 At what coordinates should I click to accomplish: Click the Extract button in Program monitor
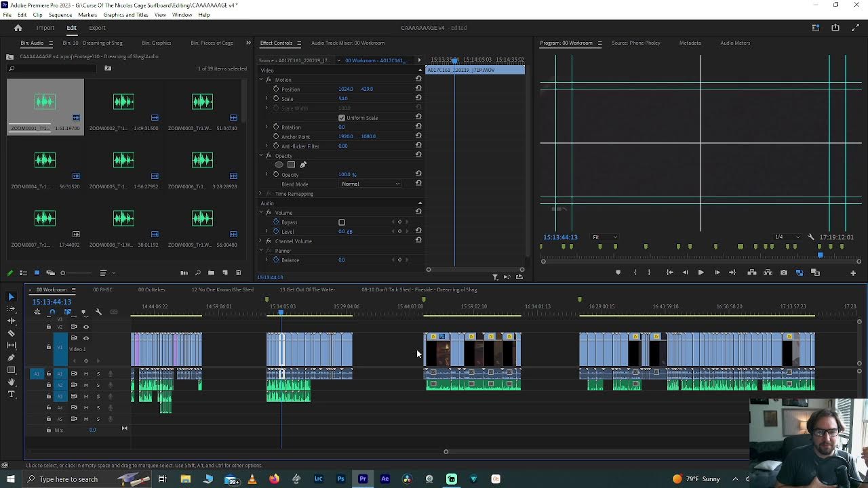click(768, 272)
